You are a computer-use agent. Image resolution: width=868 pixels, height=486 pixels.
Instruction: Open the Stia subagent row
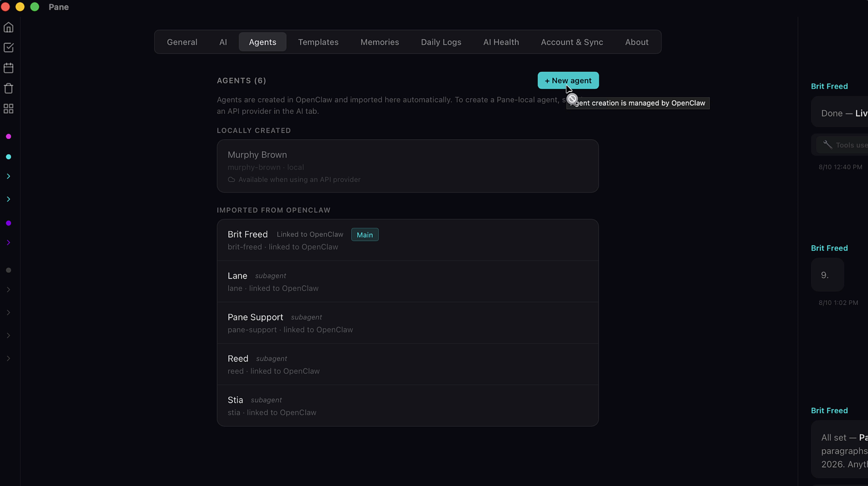(408, 406)
